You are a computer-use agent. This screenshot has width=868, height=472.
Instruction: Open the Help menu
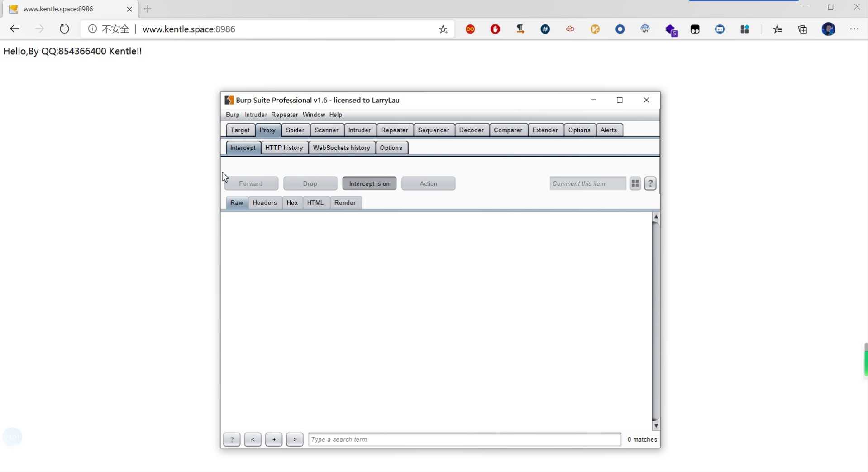(336, 115)
